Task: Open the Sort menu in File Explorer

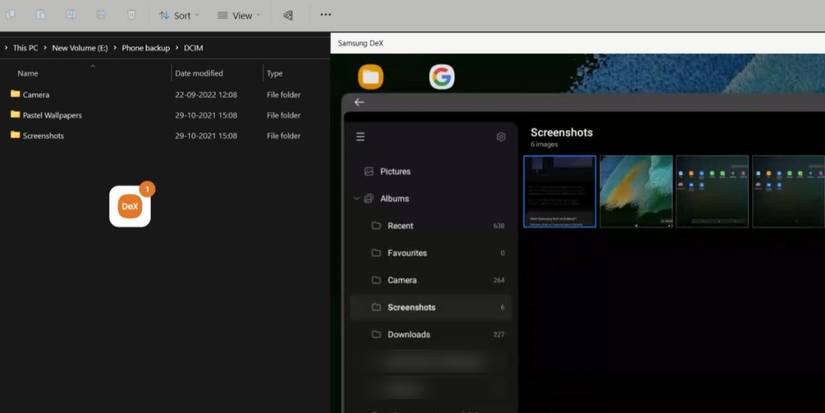Action: (x=179, y=15)
